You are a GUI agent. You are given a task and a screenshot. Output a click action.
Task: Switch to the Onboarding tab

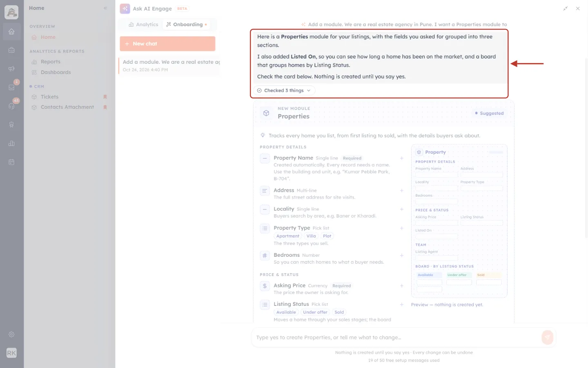coord(187,25)
